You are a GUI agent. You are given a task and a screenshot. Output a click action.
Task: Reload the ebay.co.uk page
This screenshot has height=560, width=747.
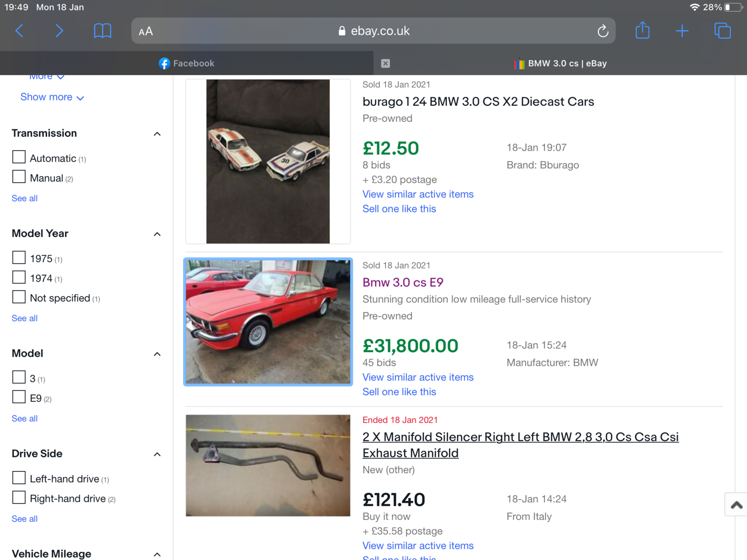tap(603, 31)
